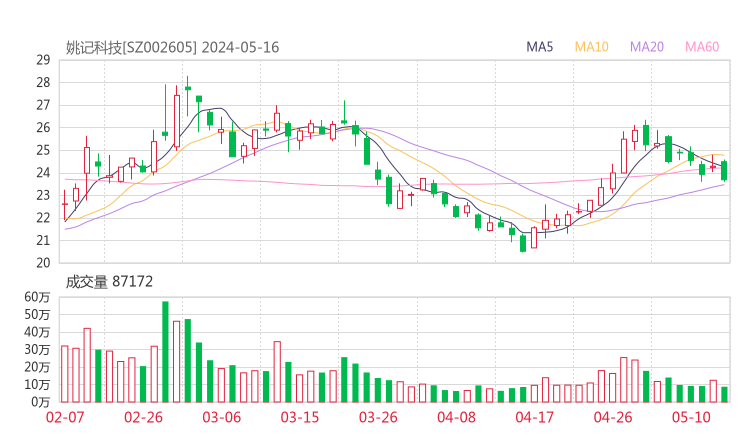
Task: Click the 29 price axis label
Action: pos(43,60)
